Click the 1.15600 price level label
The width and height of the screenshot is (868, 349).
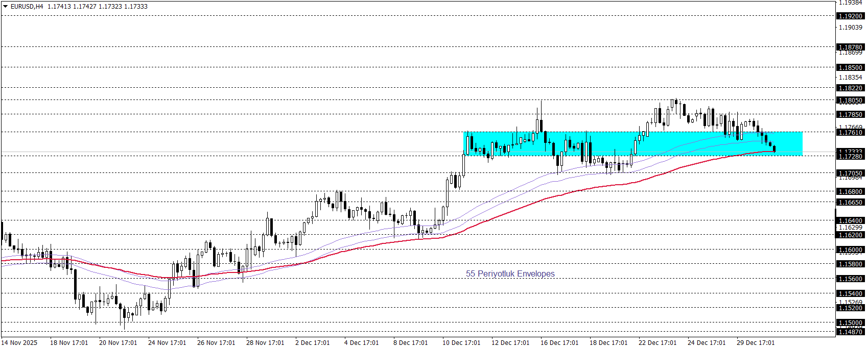tap(851, 279)
